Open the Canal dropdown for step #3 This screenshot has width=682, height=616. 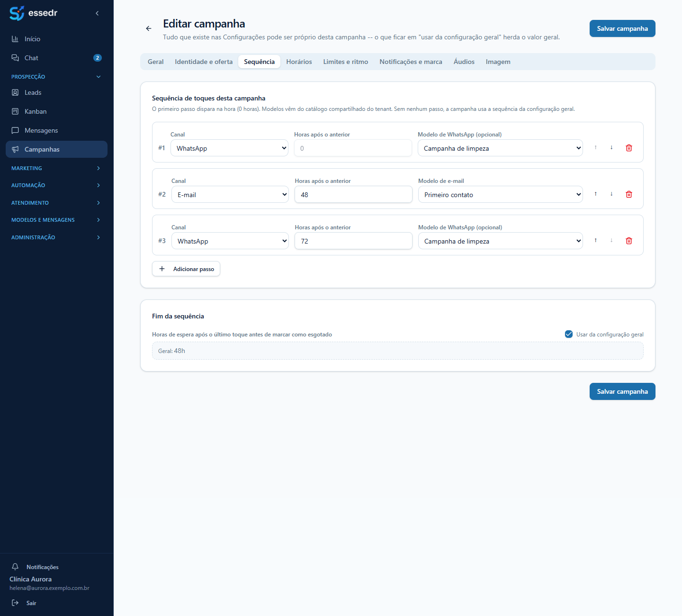click(x=230, y=241)
